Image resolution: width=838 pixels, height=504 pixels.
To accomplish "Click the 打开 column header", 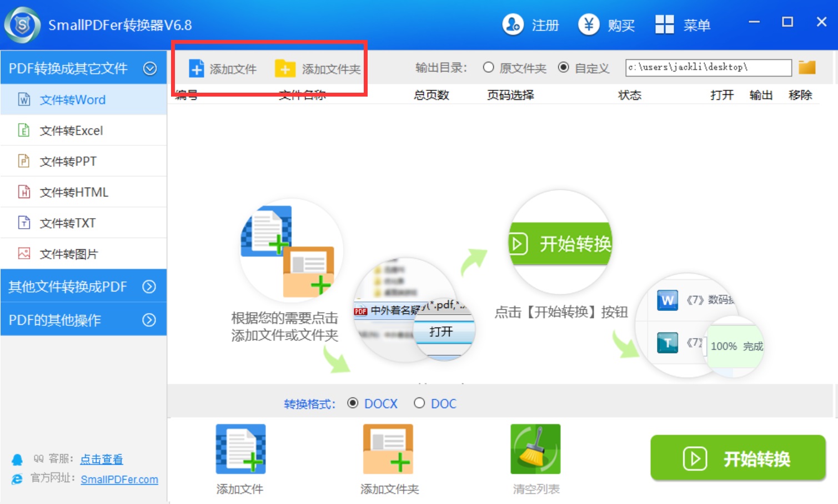I will coord(722,95).
